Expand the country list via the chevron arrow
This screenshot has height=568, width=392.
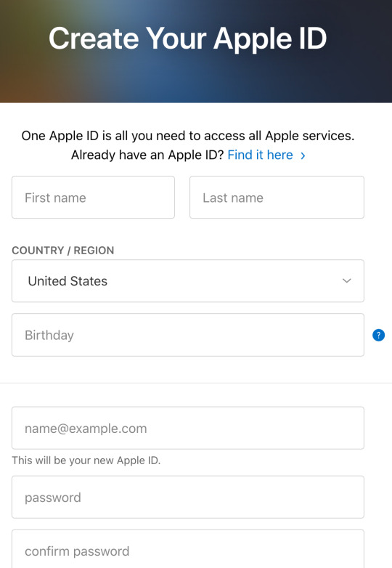(347, 281)
